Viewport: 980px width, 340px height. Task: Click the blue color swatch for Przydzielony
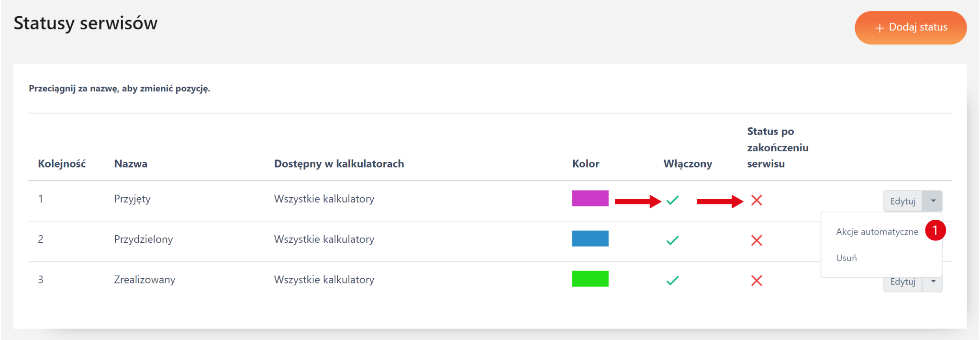[590, 238]
